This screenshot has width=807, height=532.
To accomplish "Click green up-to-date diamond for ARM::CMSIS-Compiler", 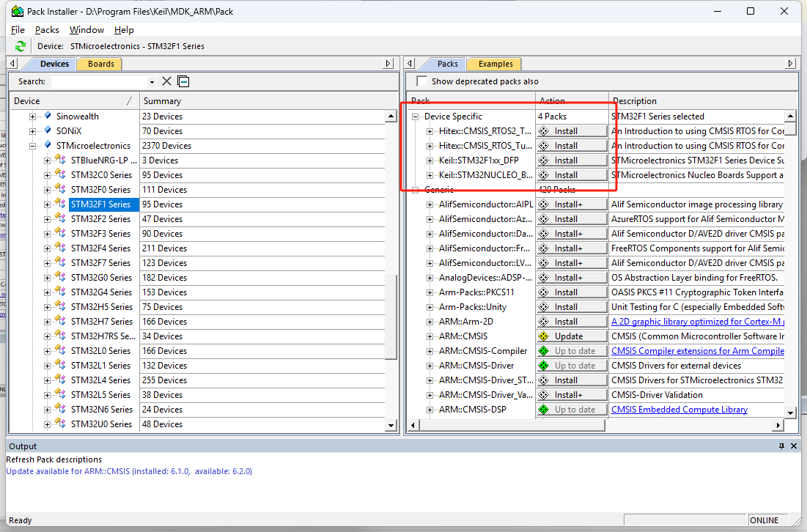I will pos(543,351).
